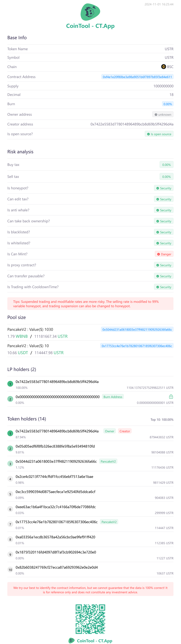181x644 pixels.
Task: Click PancakeV2 tag on holder number 3
Action: tap(108, 461)
